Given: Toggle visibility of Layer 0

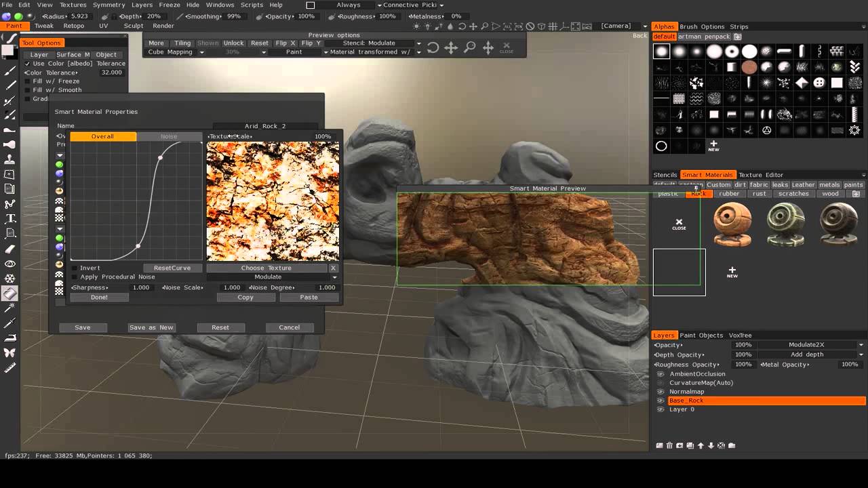Looking at the screenshot, I should pos(660,409).
